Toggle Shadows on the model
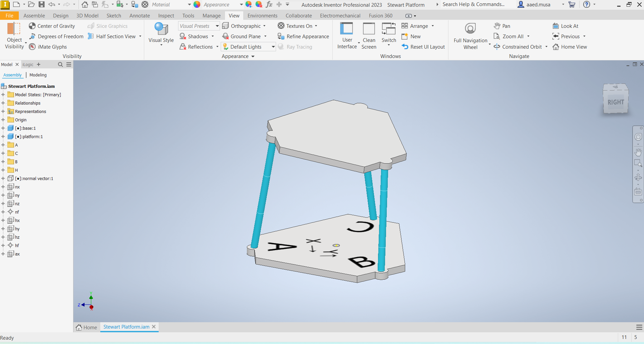 [197, 36]
